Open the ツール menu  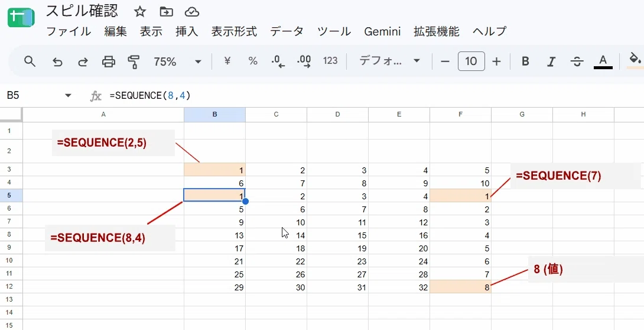[334, 31]
